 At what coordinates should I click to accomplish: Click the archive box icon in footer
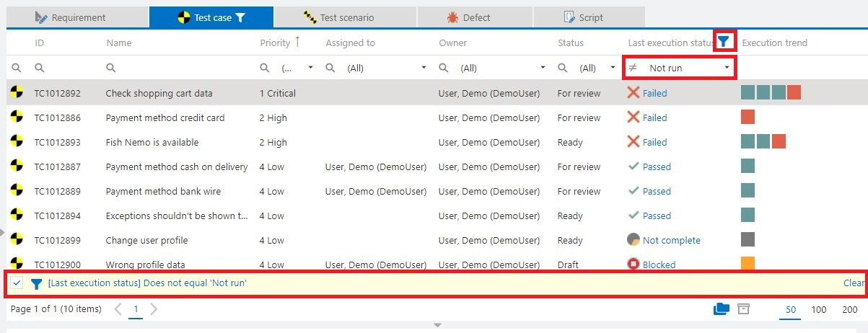coord(744,309)
